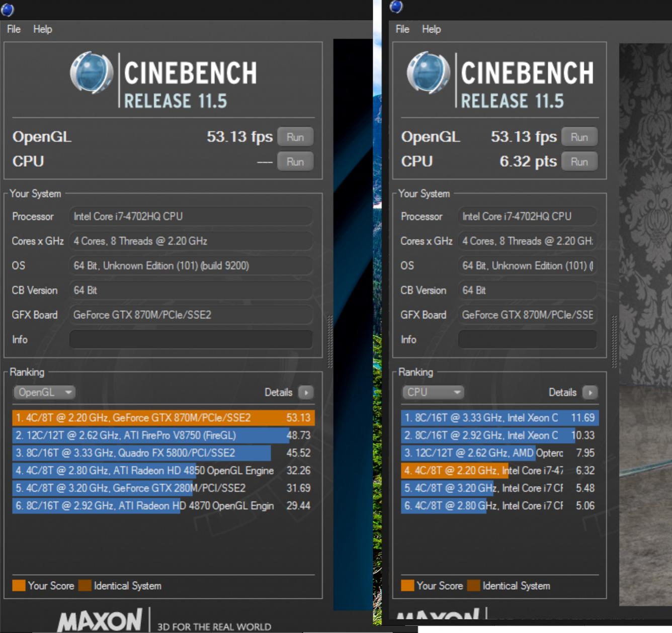The height and width of the screenshot is (633, 672).
Task: Click the Cinebench app icon of the left window
Action: (x=8, y=9)
